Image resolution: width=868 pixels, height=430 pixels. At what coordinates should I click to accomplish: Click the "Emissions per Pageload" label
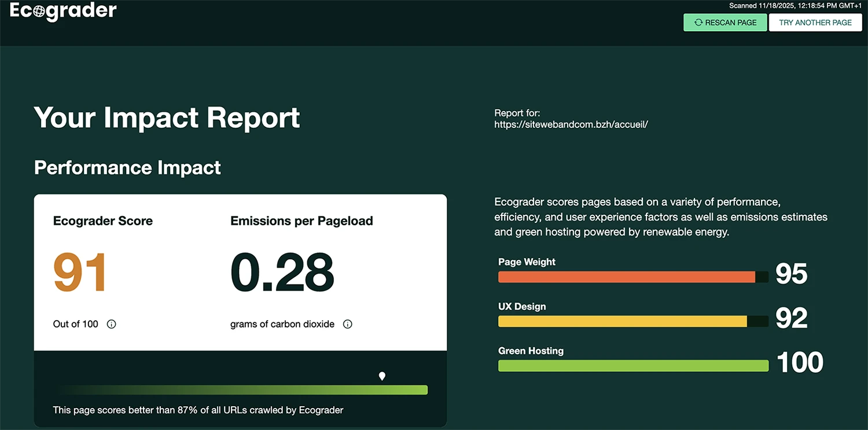pos(301,221)
